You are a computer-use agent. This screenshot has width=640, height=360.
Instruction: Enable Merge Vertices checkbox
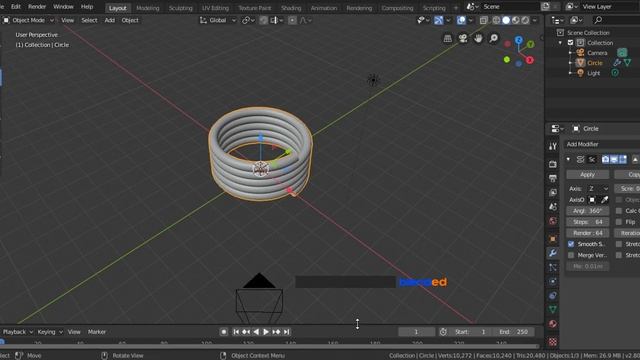[x=571, y=255]
